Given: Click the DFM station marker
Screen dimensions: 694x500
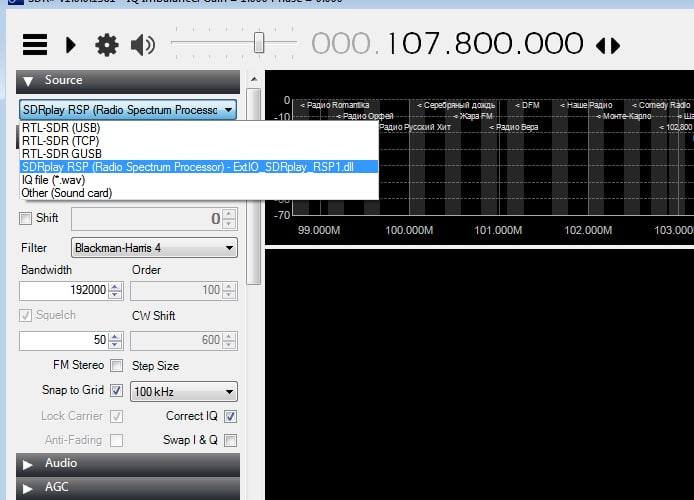Looking at the screenshot, I should pos(527,105).
